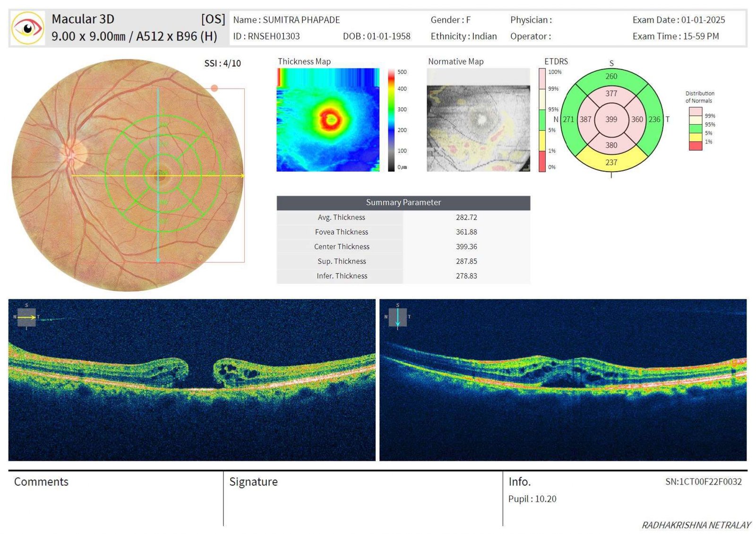Select the yellow inferior outer ETDRS sector 237
Screen dimensions: 756x534
click(x=611, y=162)
